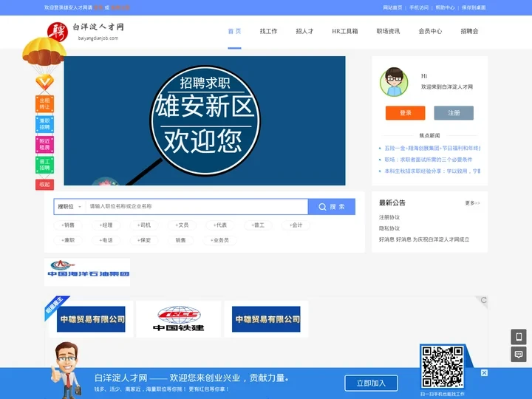This screenshot has height=399, width=532.
Task: Select the 销售 tag without plus sign
Action: pyautogui.click(x=180, y=240)
